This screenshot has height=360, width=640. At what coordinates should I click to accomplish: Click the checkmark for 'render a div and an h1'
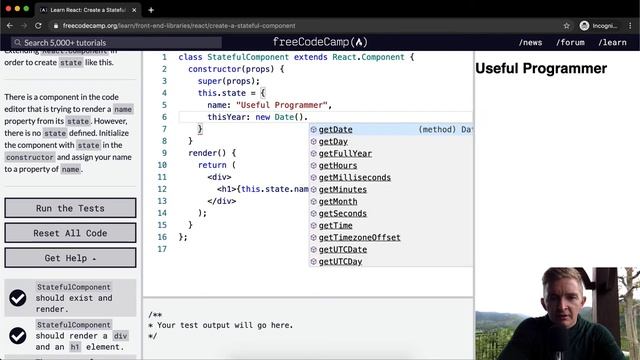[x=18, y=336]
